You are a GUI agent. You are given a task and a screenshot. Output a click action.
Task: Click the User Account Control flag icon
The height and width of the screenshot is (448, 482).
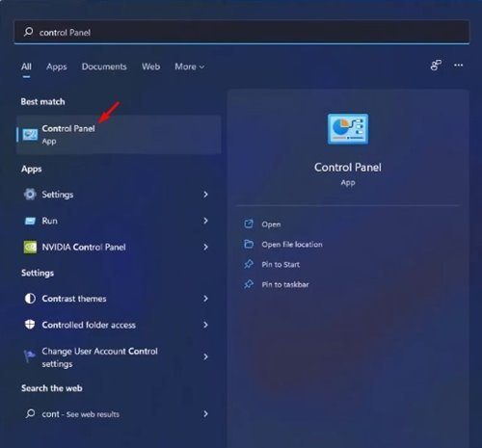pos(30,356)
